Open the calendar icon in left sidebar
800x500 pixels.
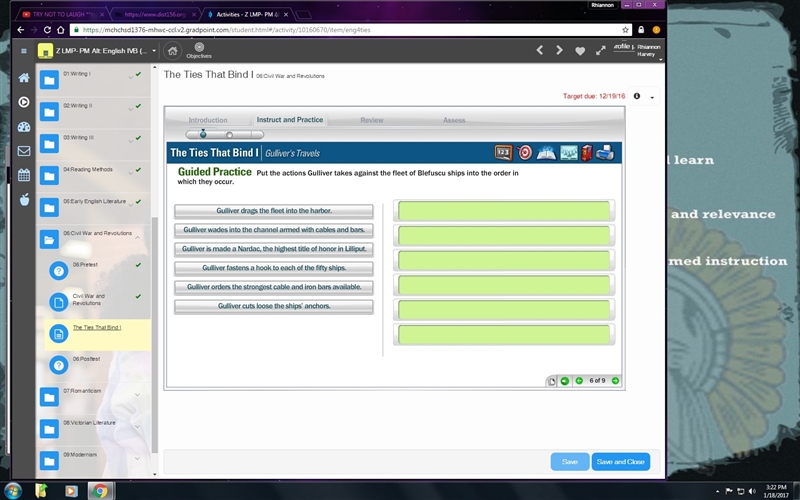(x=24, y=175)
